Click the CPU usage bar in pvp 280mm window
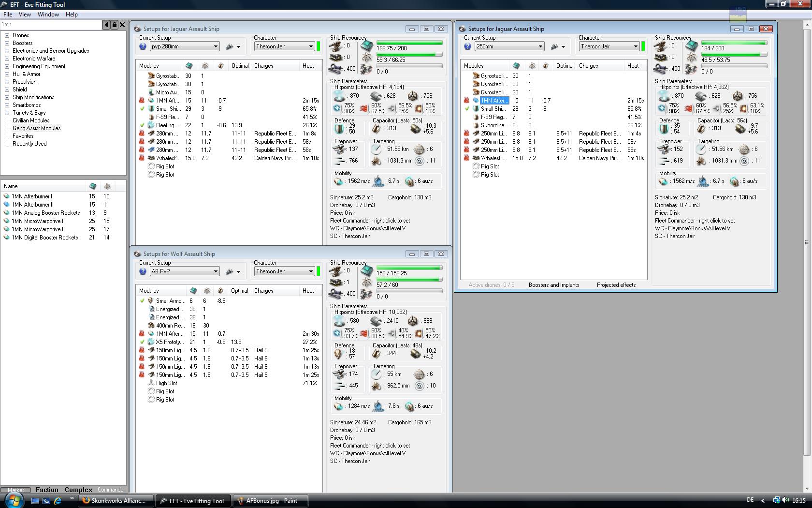 [x=409, y=43]
